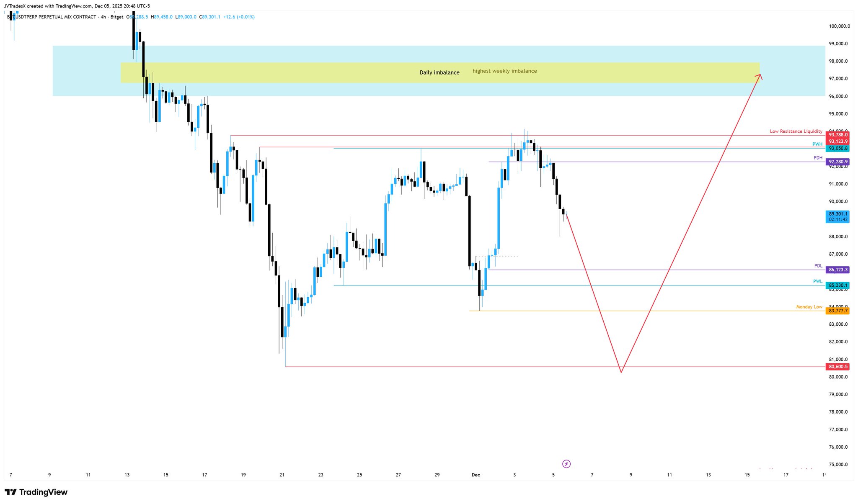Click the purple 92,280.9 PDH price tag
Screen dimensions: 858x504
[x=837, y=162]
